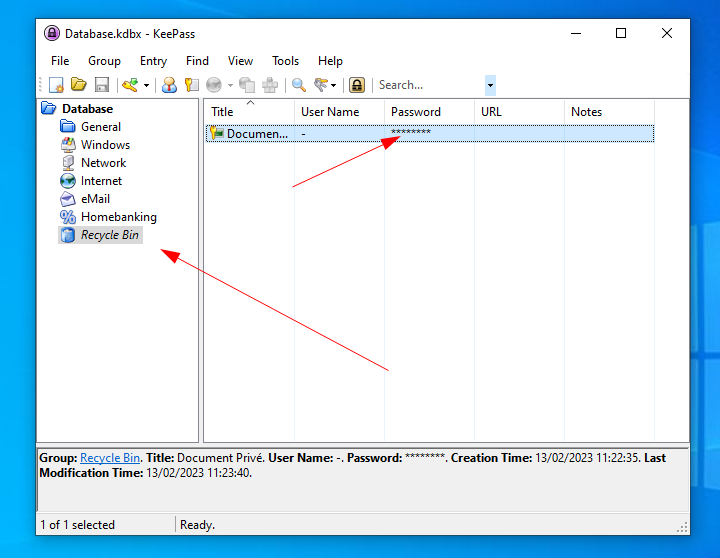Click the Find magnifier icon in toolbar
Image resolution: width=720 pixels, height=558 pixels.
pyautogui.click(x=298, y=86)
